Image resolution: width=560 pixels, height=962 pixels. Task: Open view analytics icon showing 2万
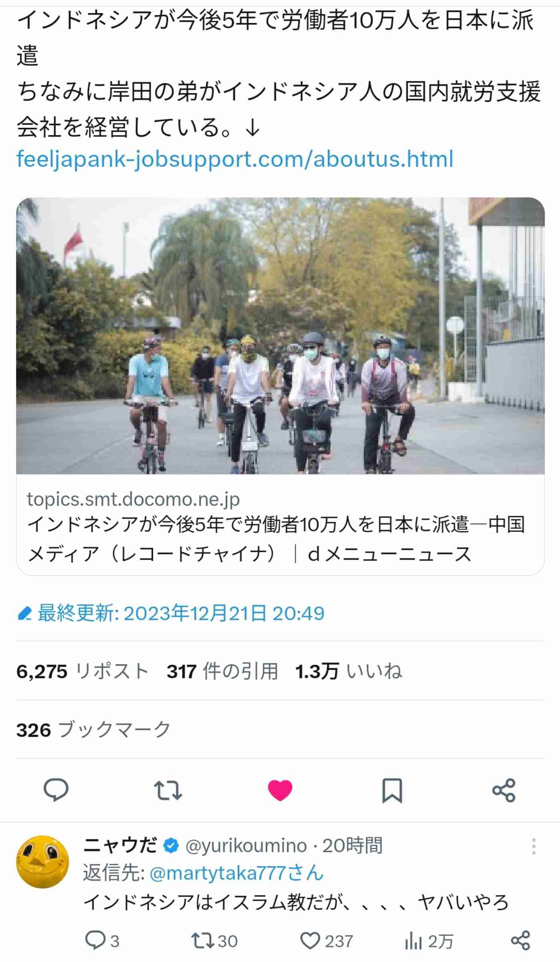click(429, 941)
